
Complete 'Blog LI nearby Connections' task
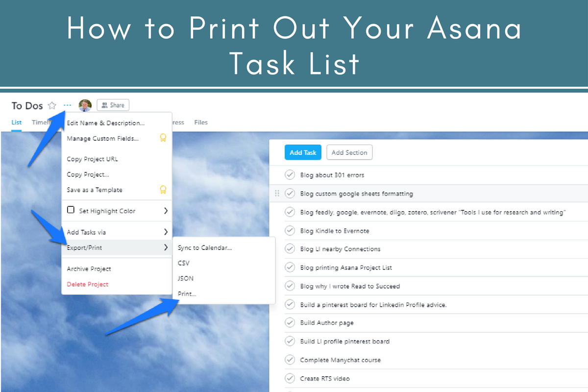point(290,249)
